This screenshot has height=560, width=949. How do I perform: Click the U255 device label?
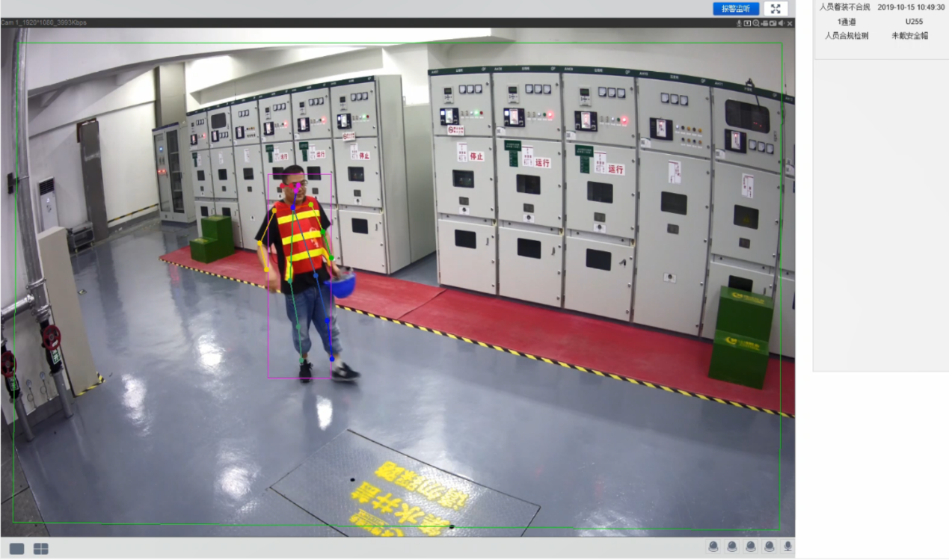[914, 22]
